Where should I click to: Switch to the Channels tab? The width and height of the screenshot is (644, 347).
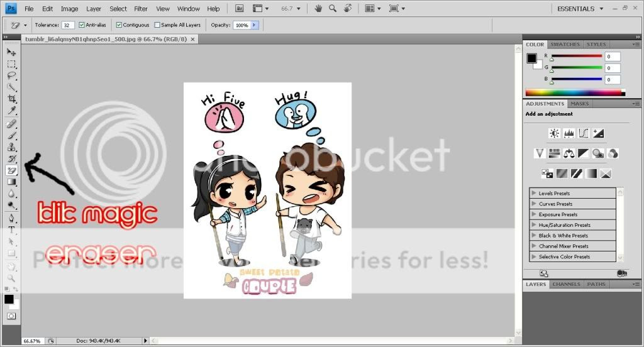(x=567, y=284)
